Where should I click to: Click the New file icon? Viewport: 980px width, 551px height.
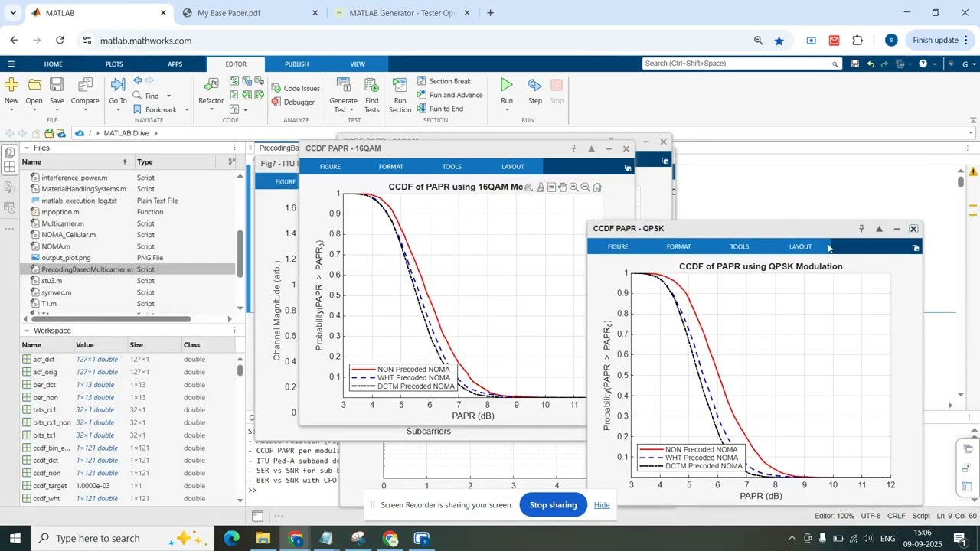[11, 84]
